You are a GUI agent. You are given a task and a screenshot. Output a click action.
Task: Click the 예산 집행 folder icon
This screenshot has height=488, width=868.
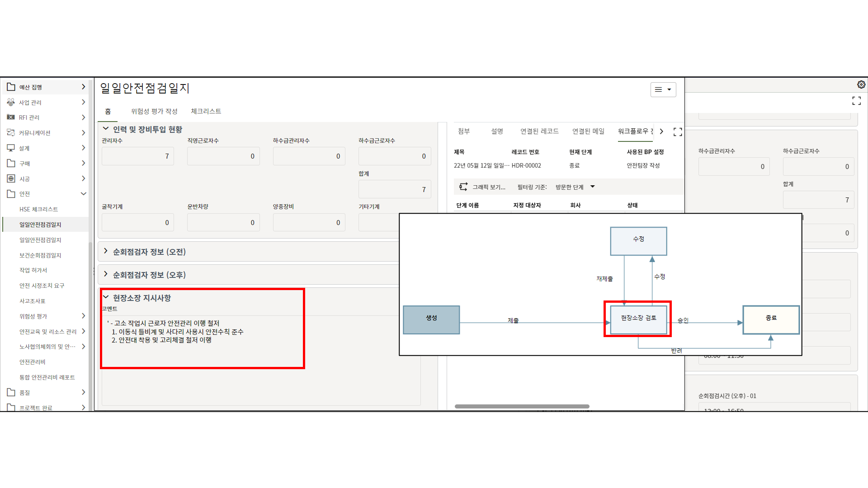[x=11, y=87]
